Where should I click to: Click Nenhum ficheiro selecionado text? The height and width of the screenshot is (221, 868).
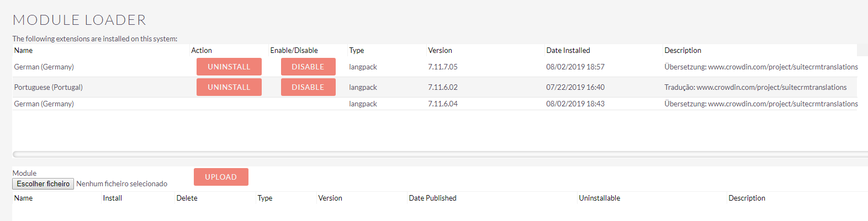tap(121, 184)
